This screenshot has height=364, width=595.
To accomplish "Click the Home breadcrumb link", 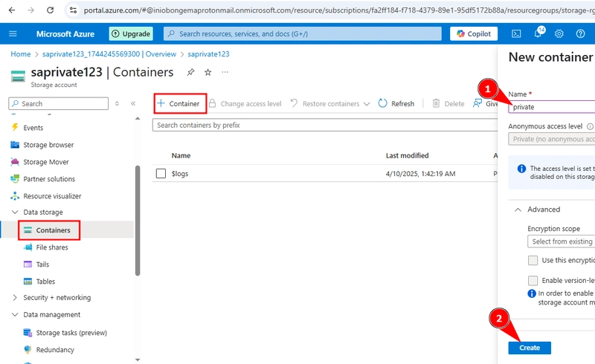I will (21, 53).
